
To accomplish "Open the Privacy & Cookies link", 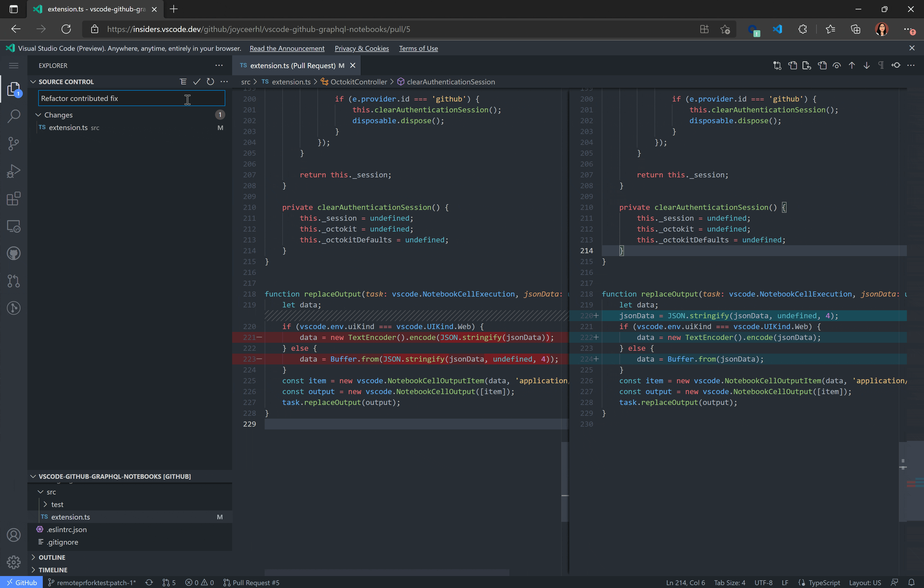I will click(362, 48).
